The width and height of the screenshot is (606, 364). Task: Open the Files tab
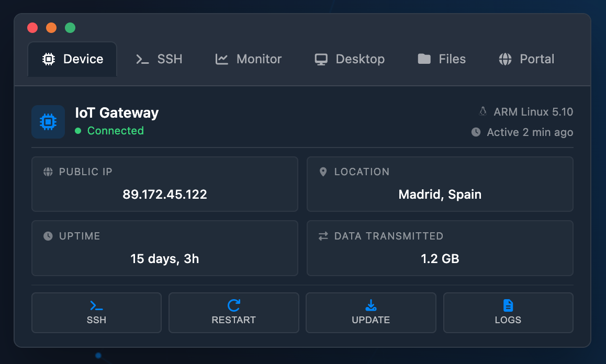point(442,59)
